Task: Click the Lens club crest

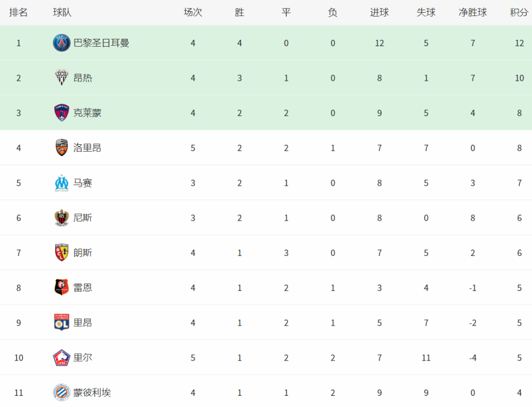Action: coord(62,253)
